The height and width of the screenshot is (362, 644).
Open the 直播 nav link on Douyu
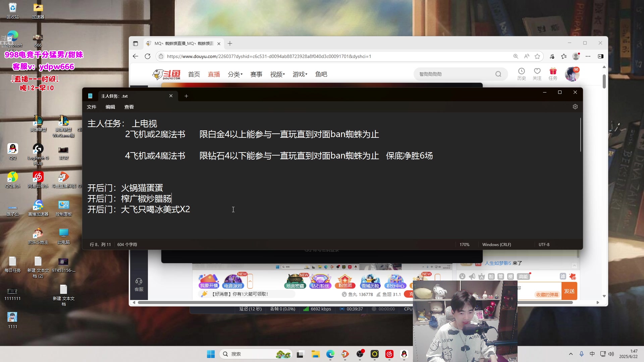pyautogui.click(x=214, y=74)
